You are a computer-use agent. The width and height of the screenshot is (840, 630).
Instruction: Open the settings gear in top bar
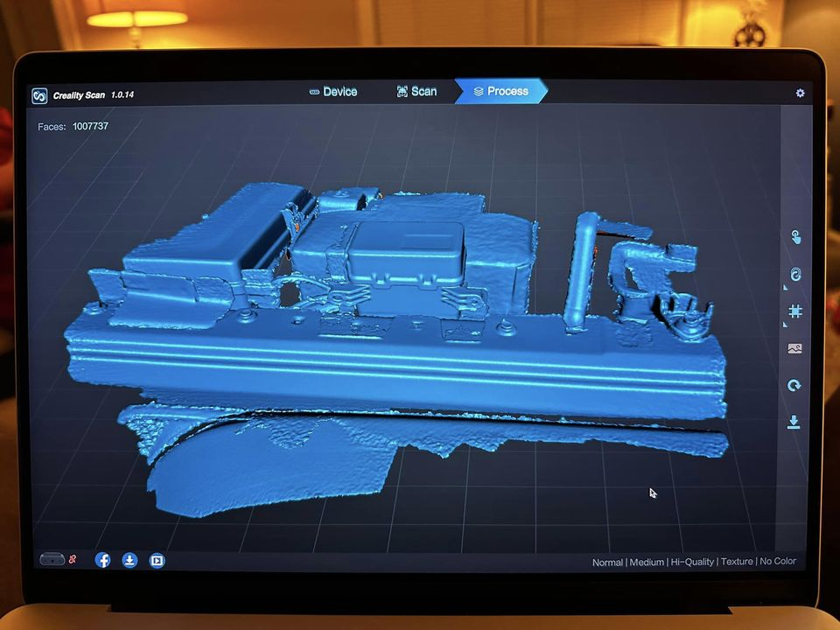(x=800, y=94)
